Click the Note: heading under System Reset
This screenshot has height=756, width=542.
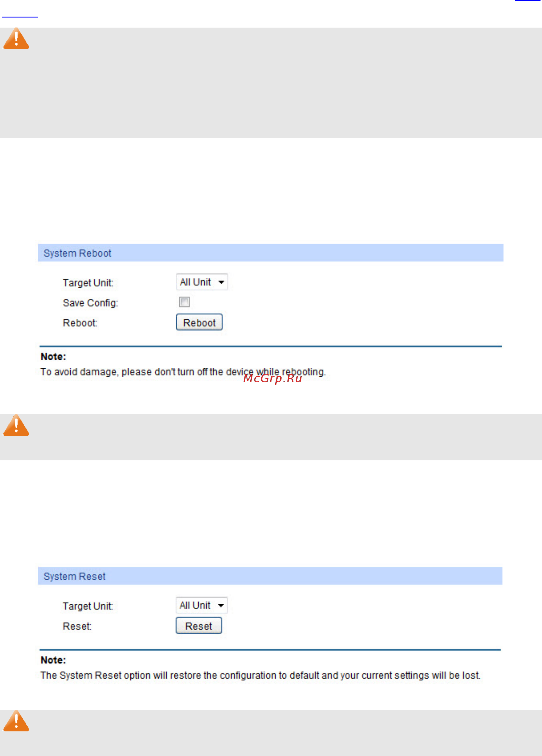[x=53, y=660]
